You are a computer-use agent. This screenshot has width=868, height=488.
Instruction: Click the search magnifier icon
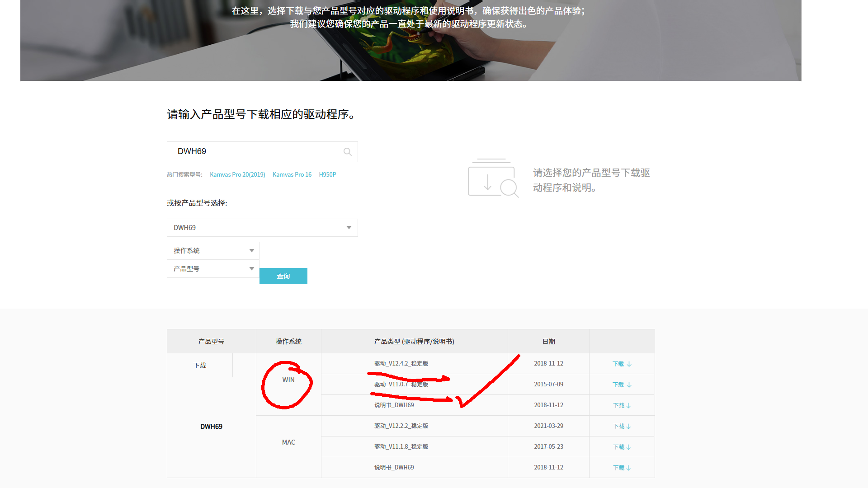[x=347, y=152]
